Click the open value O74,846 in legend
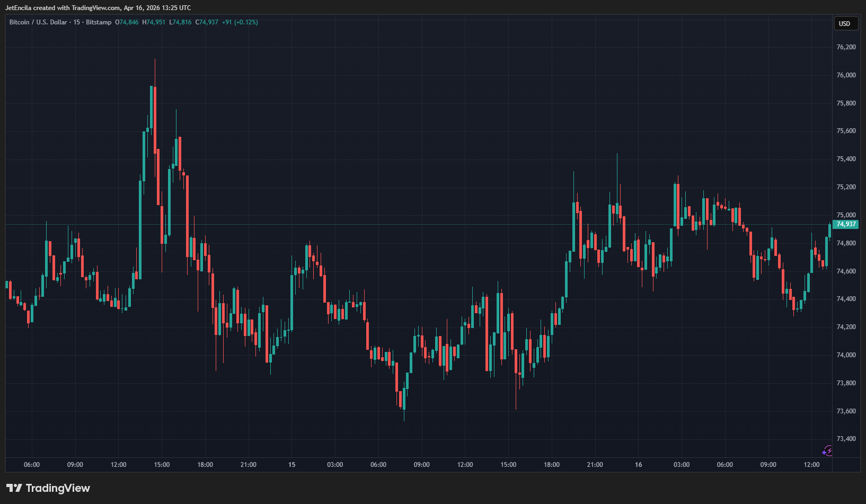This screenshot has height=504, width=866. pos(127,22)
